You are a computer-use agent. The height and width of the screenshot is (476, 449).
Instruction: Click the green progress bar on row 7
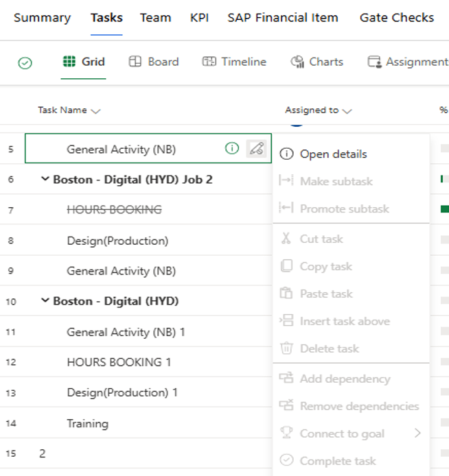(x=444, y=209)
